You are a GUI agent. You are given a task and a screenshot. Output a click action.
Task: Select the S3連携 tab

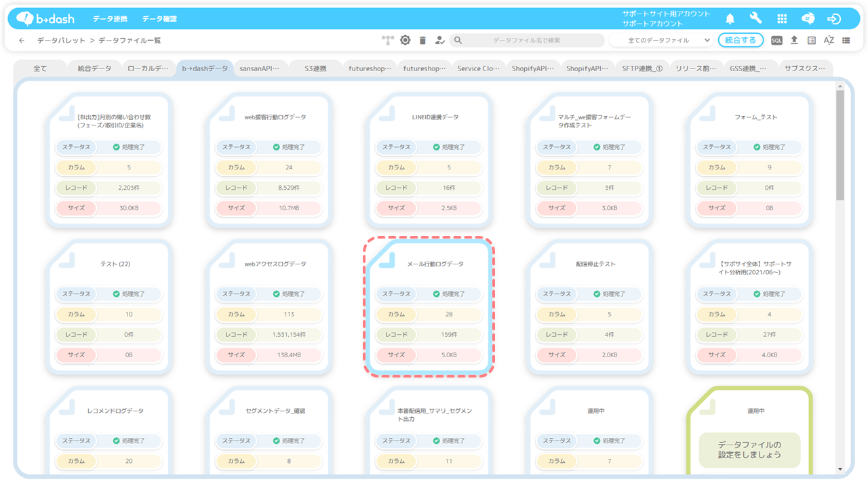(x=315, y=68)
